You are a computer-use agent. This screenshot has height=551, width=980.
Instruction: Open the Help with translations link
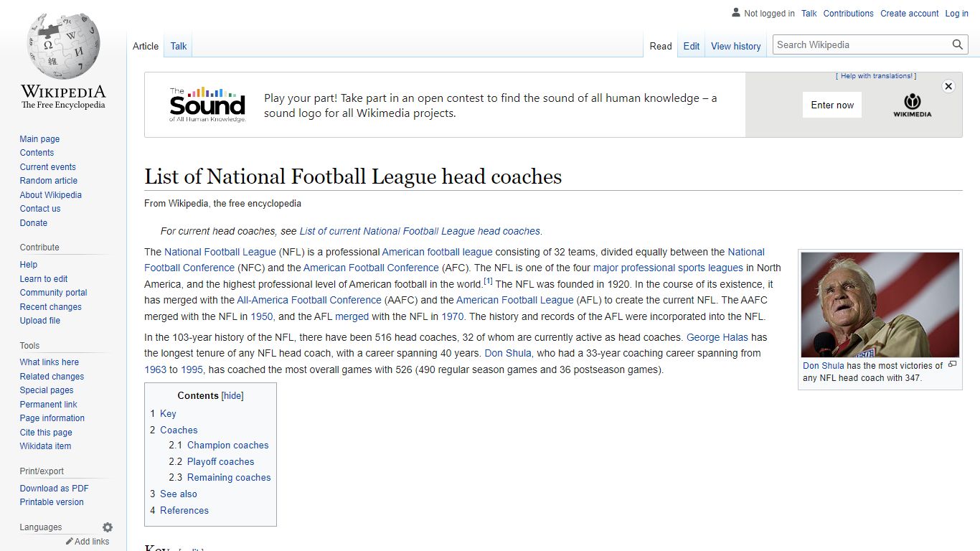point(876,76)
